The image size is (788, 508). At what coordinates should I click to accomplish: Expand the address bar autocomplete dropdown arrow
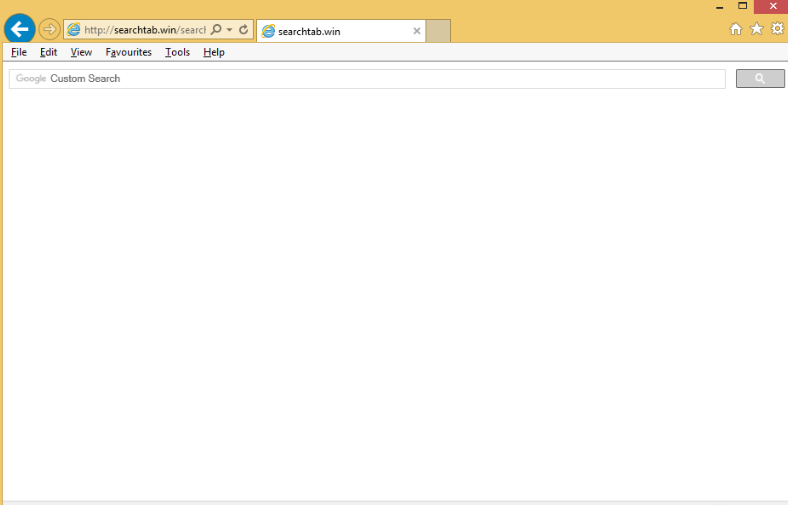pos(229,30)
